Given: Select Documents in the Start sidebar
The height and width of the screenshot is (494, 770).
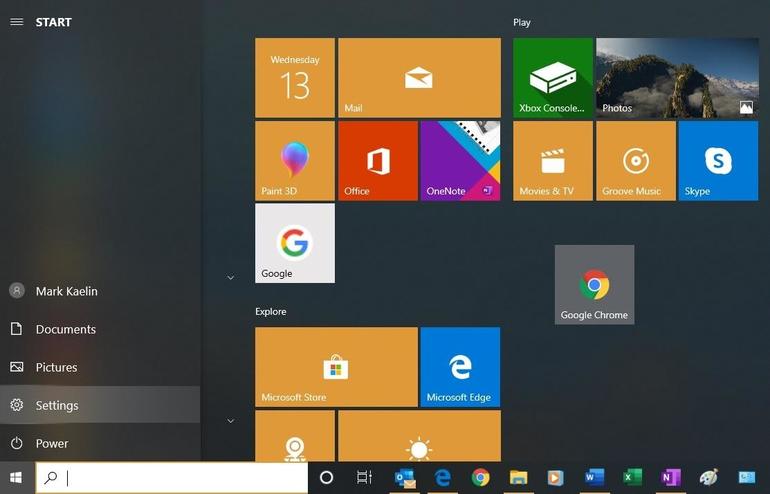Looking at the screenshot, I should click(x=65, y=329).
